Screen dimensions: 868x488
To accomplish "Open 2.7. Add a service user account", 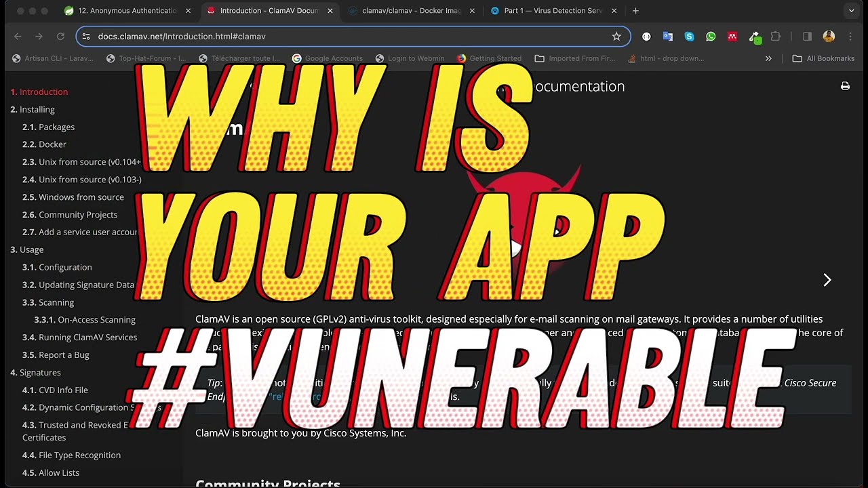I will 80,232.
